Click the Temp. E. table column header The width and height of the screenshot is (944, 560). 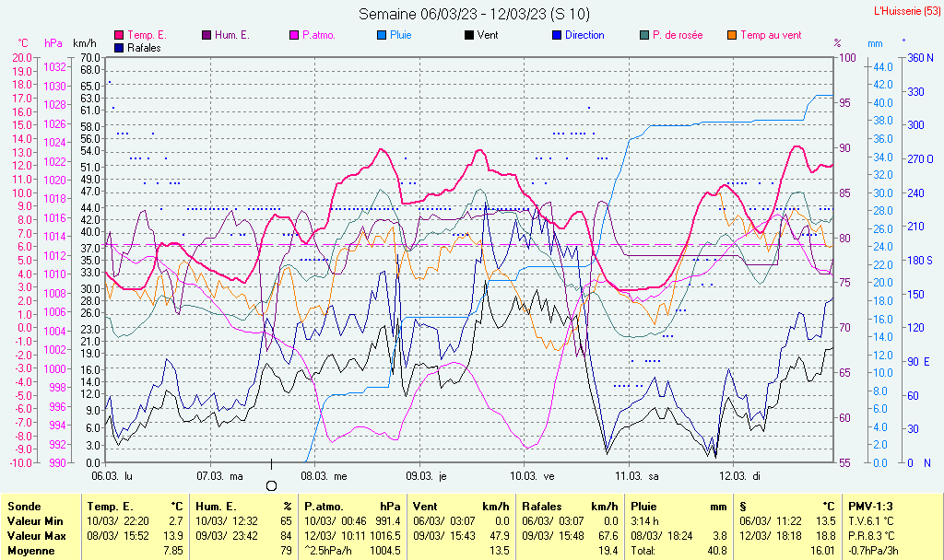tap(111, 507)
